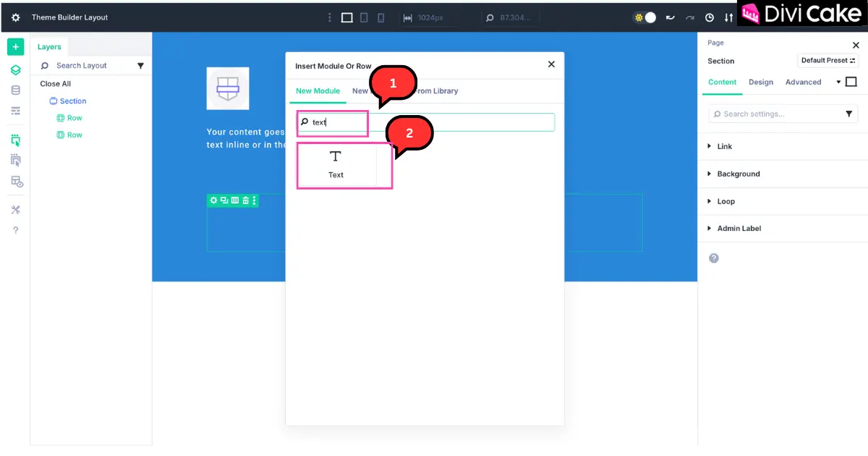Click the square panel-position icon next to the Advanced tab
Screen dimensions: 868x456
pyautogui.click(x=851, y=82)
